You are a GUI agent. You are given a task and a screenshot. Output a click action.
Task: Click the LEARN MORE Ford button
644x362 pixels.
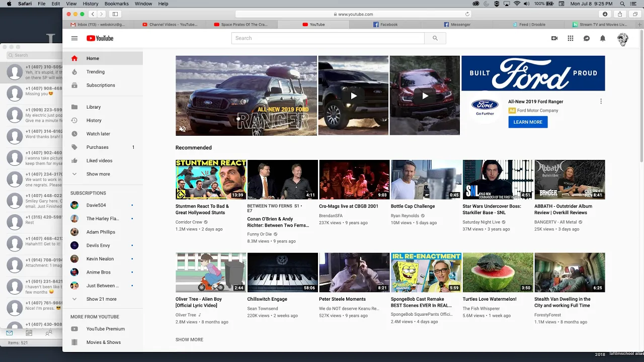[528, 122]
